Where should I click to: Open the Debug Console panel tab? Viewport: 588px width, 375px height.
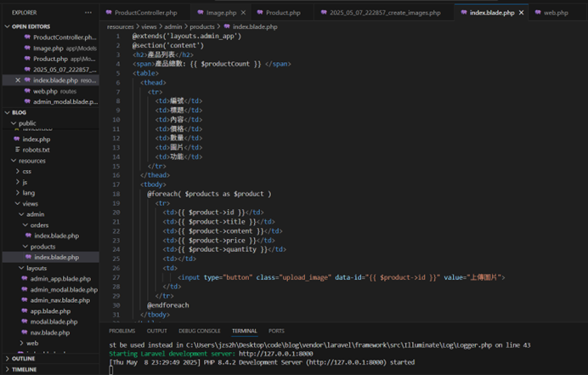(x=199, y=331)
